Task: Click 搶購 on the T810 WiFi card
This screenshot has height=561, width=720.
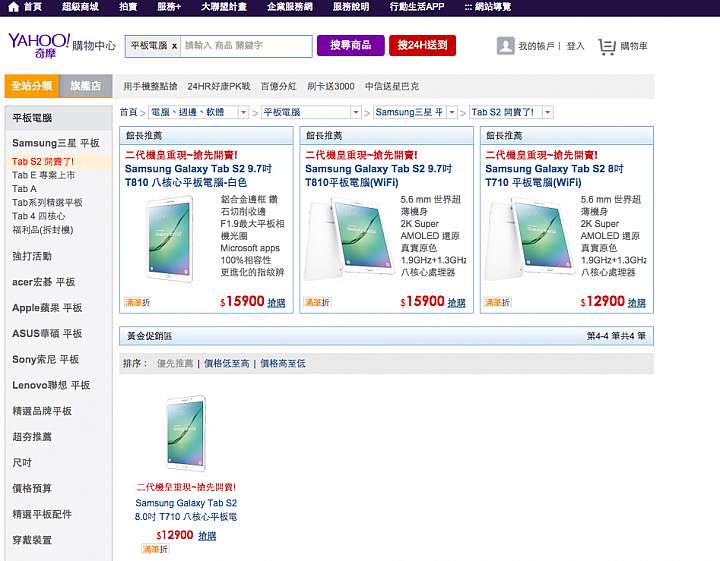Action: click(x=456, y=303)
